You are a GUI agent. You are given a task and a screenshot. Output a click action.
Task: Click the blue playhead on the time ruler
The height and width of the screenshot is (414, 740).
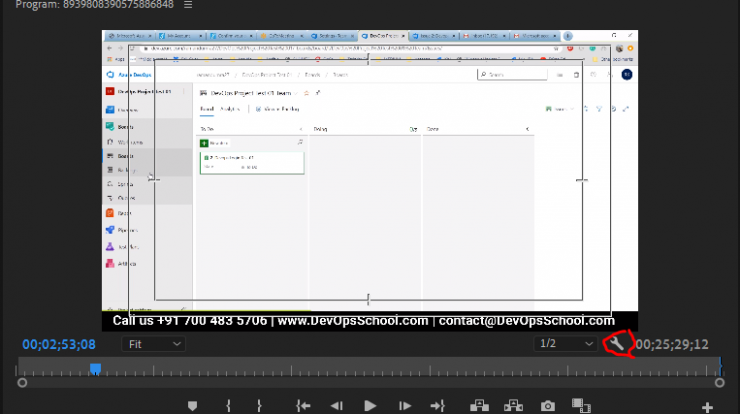tap(95, 369)
